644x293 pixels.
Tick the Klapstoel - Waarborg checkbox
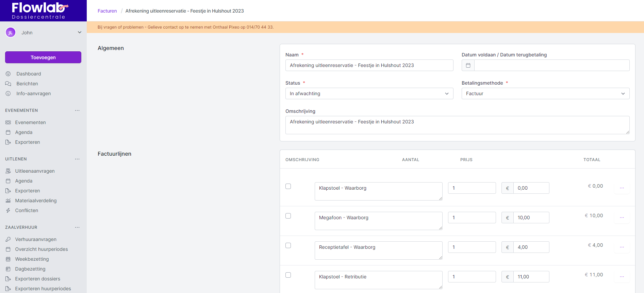point(288,186)
